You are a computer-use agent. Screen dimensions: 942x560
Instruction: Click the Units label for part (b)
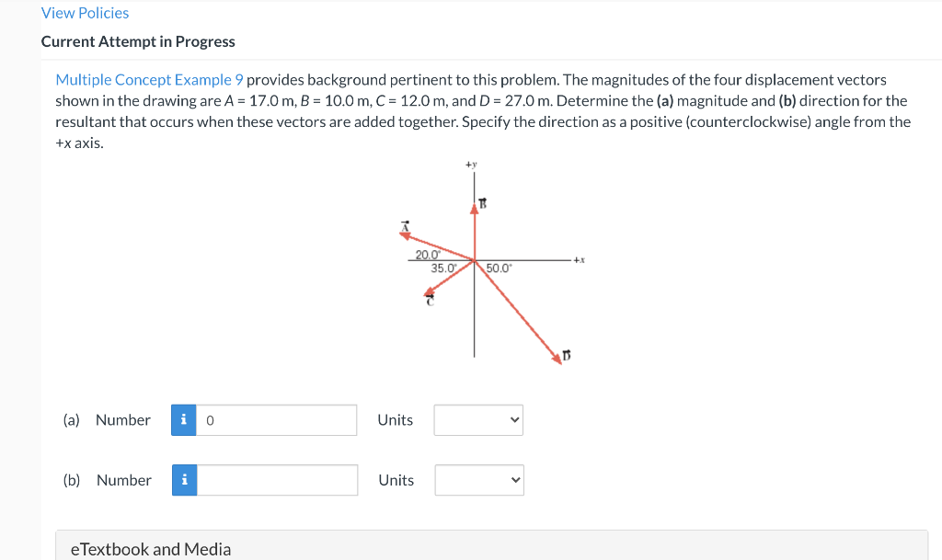tap(395, 479)
